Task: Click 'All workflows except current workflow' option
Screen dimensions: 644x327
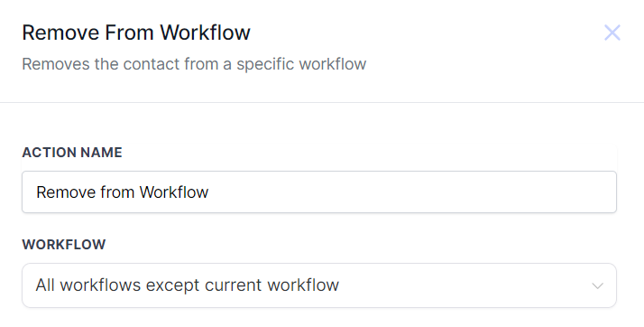Action: 188,285
